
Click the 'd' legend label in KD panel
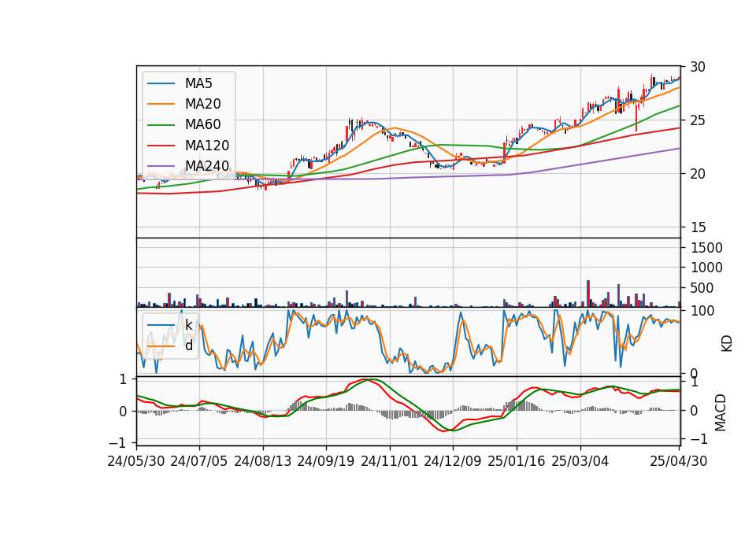point(189,345)
